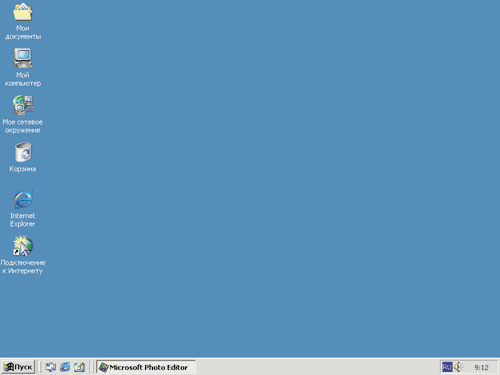Click the grip handle before Photo Editor button
This screenshot has width=500, height=375.
click(x=93, y=367)
